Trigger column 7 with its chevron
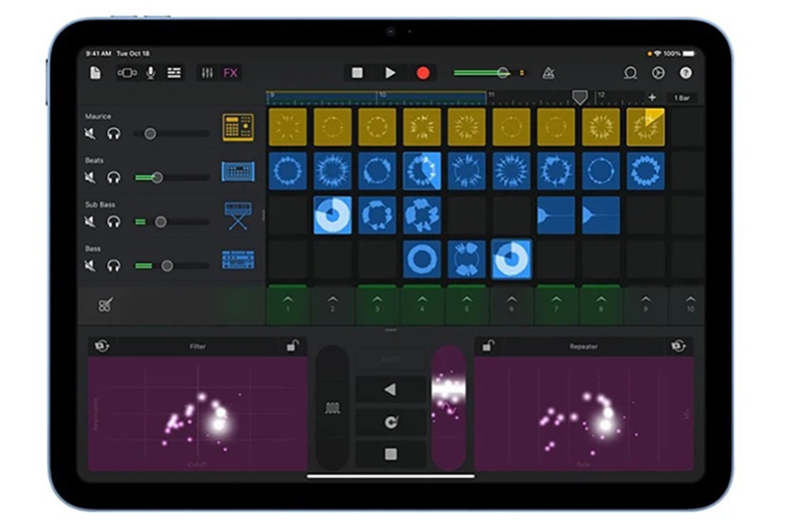The width and height of the screenshot is (799, 532). tap(556, 304)
